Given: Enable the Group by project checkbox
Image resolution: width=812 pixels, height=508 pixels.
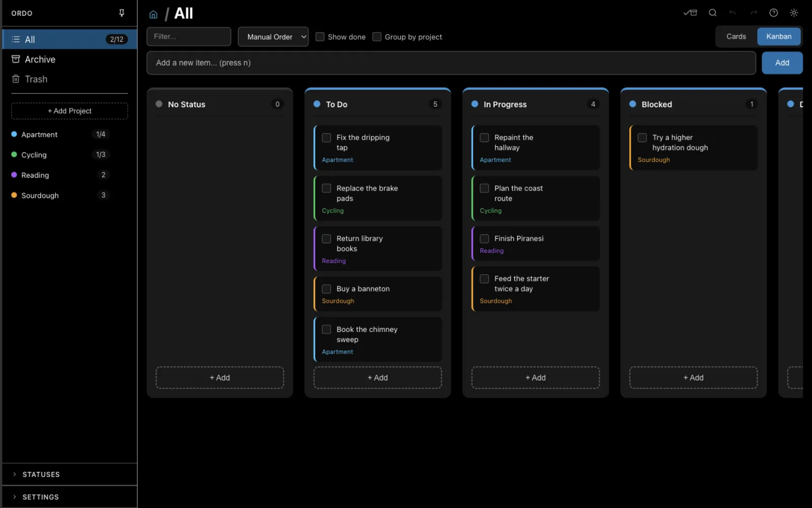Looking at the screenshot, I should pyautogui.click(x=377, y=37).
